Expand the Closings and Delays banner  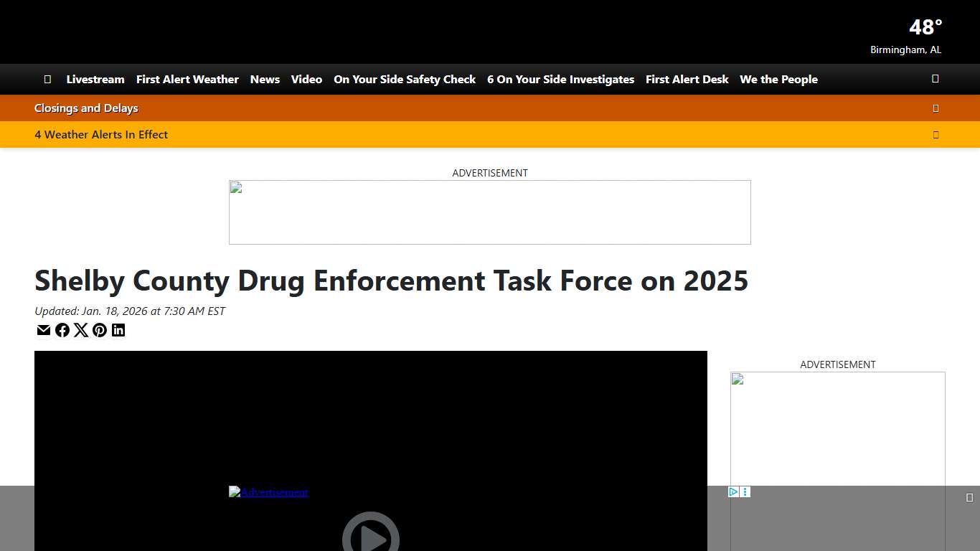(x=936, y=108)
